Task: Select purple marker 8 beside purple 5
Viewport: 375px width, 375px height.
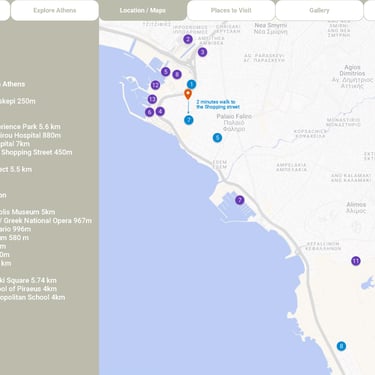Action: tap(177, 74)
